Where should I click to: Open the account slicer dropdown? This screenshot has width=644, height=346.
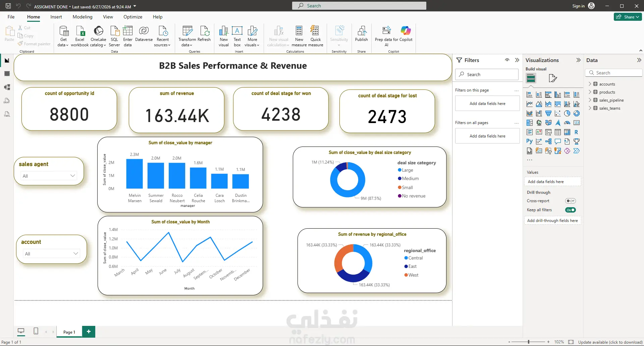click(51, 253)
